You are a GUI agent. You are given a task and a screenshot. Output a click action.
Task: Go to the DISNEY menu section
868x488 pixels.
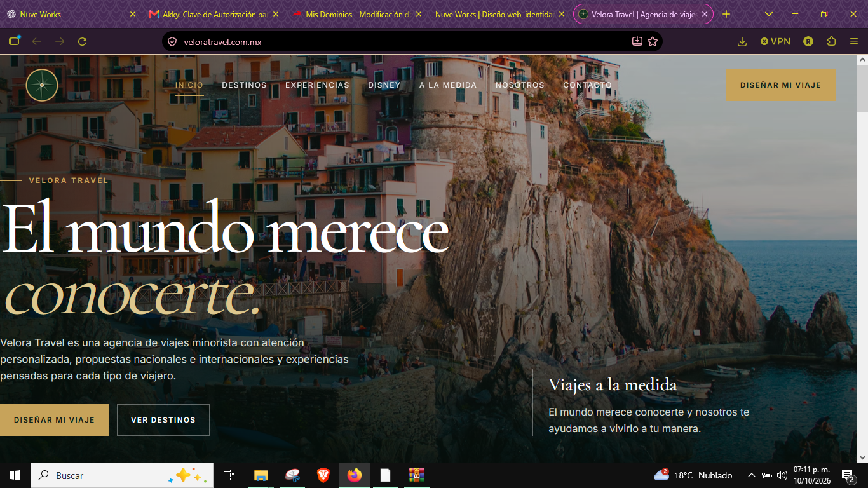(384, 85)
